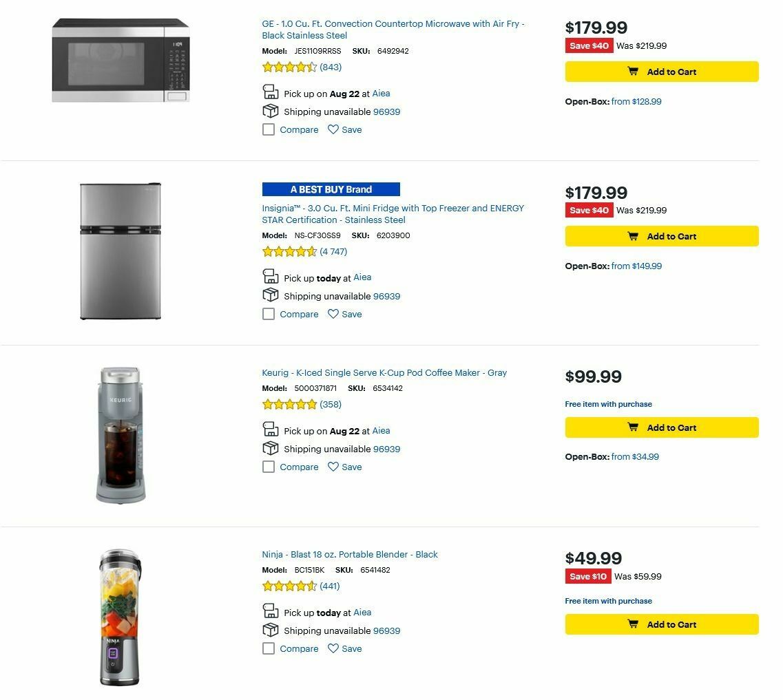Click the shipping box icon under Ninja blender
This screenshot has height=700, width=783.
click(x=269, y=629)
